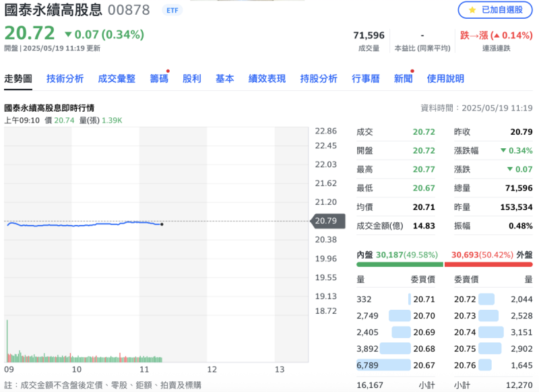Screen dimensions: 539x392
Task: Click the highlighted bid volume 6,789
Action: tap(367, 365)
